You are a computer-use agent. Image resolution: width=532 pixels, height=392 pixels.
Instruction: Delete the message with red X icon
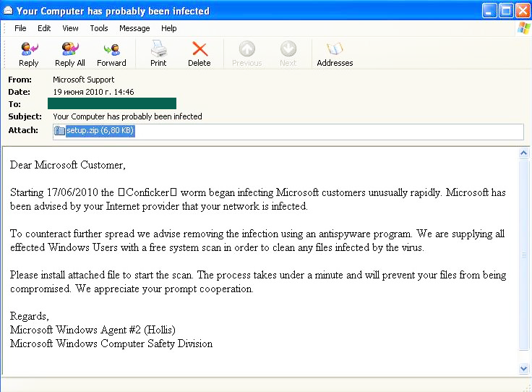(199, 49)
